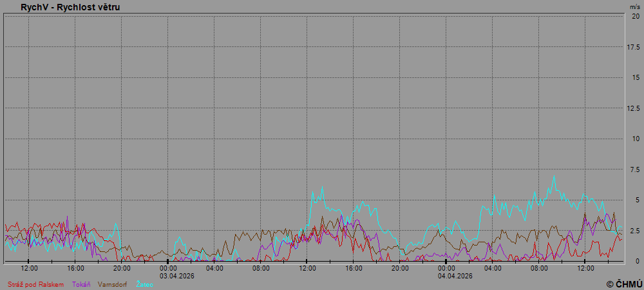Click the rightmost 12:00 time label
The width and height of the screenshot is (644, 290).
coord(585,268)
